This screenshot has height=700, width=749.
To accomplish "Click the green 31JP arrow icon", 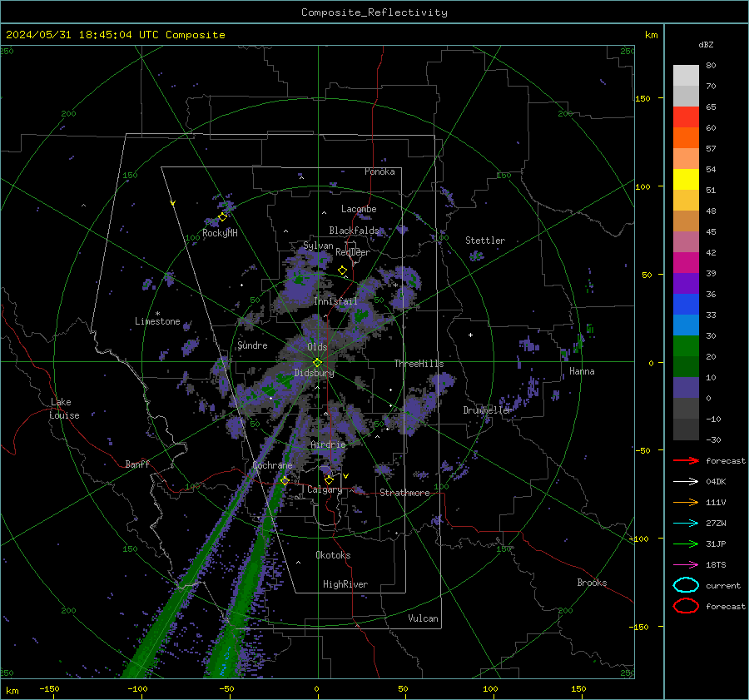I will [686, 544].
